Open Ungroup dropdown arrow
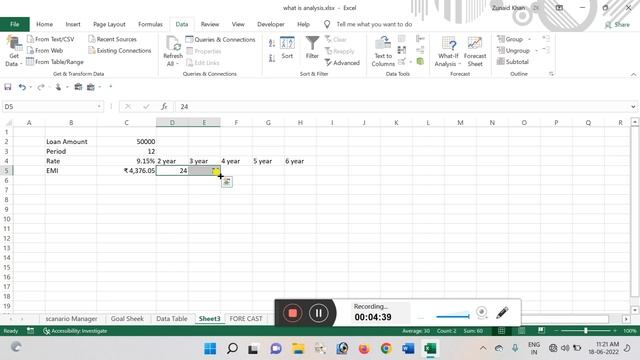Viewport: 640px width, 360px height. (x=536, y=51)
